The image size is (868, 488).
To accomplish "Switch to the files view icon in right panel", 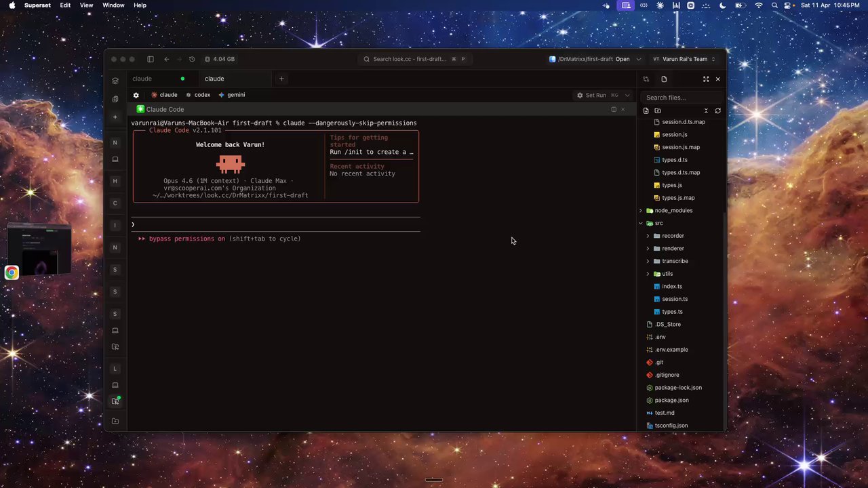I will (x=664, y=79).
